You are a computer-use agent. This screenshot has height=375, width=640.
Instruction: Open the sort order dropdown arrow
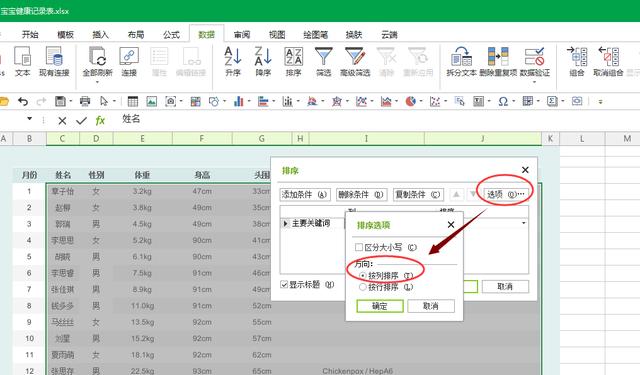coord(524,223)
